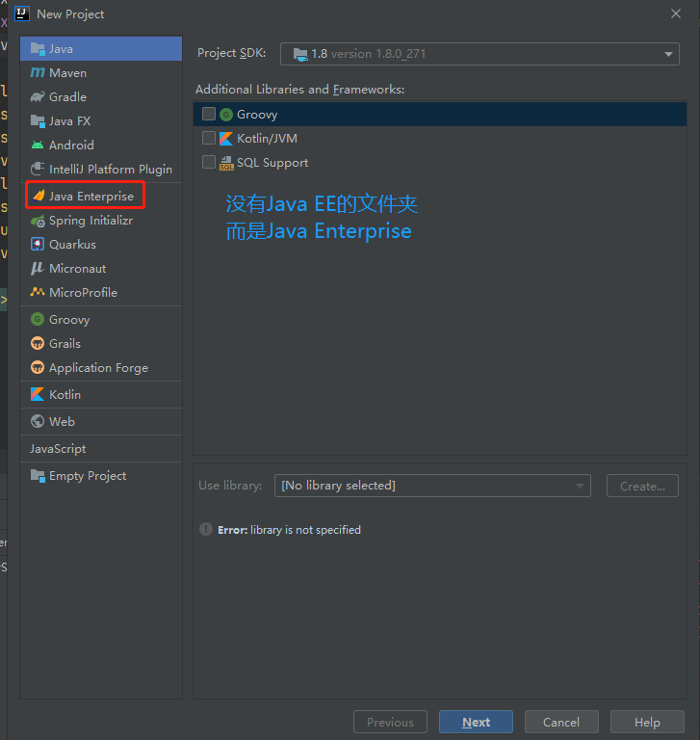Select Maven project type label
The width and height of the screenshot is (700, 740).
(68, 73)
